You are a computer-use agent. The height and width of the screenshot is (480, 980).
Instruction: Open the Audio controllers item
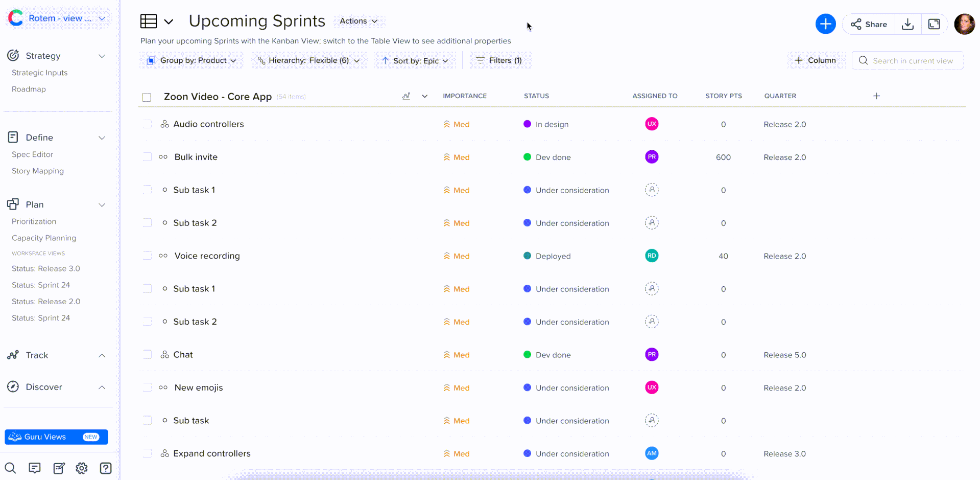click(208, 124)
